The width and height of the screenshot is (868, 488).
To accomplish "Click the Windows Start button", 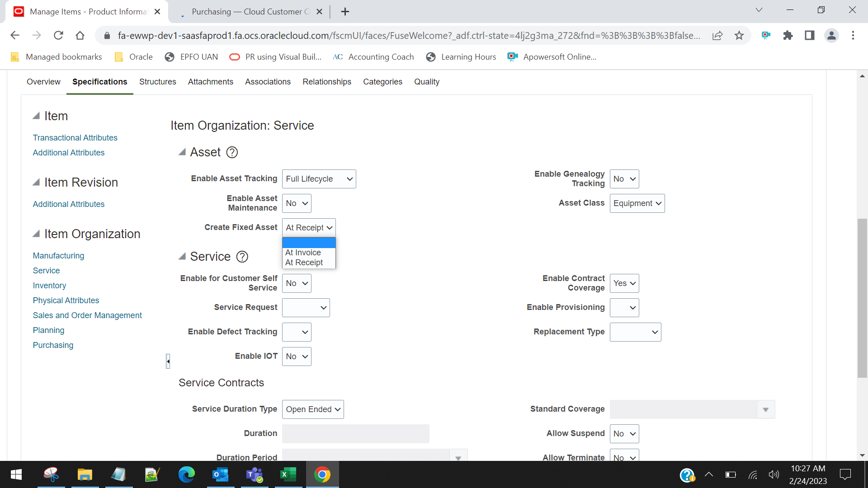I will pyautogui.click(x=15, y=474).
